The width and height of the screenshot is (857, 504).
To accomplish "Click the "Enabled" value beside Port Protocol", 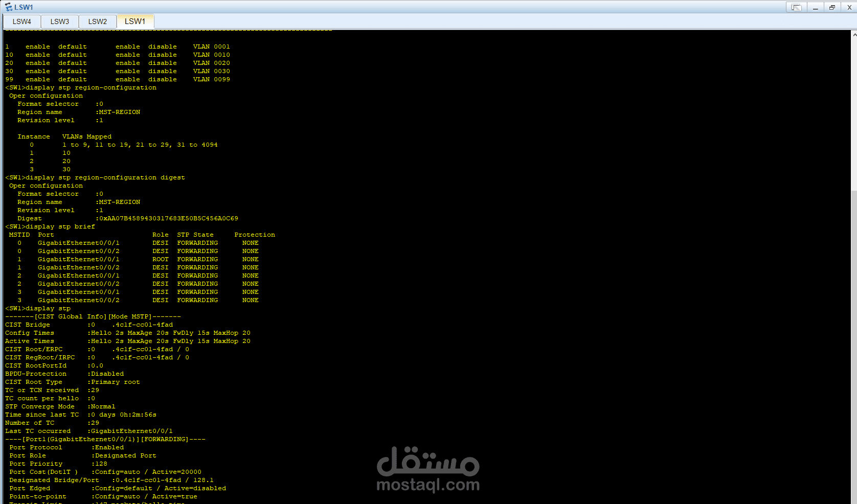I will [109, 447].
